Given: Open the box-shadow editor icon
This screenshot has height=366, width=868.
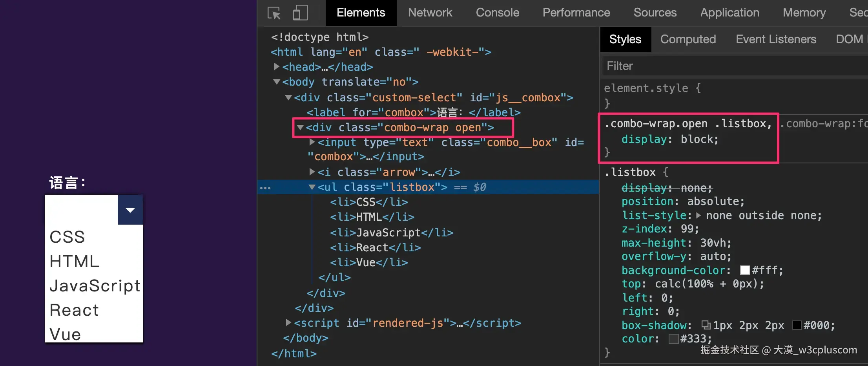Looking at the screenshot, I should click(x=706, y=325).
